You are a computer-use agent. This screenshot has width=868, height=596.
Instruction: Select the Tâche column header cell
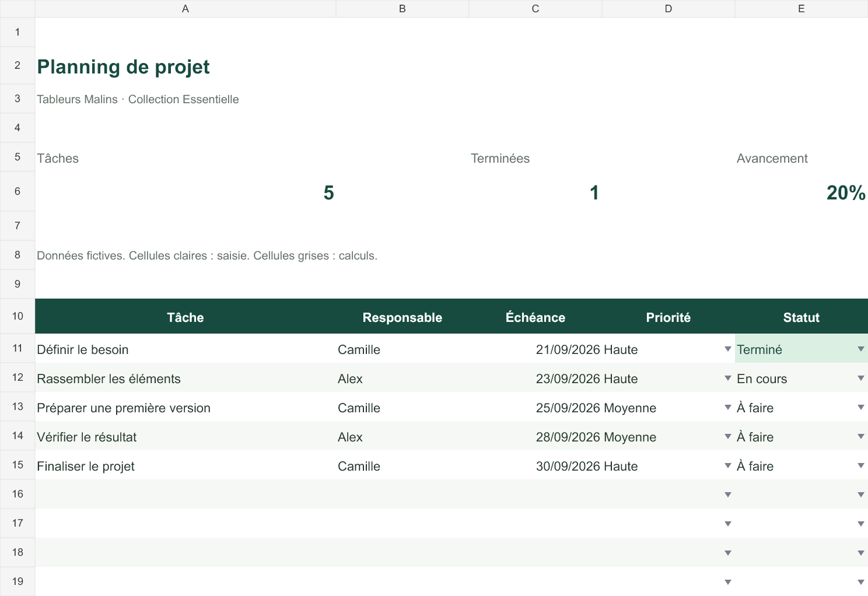pos(185,317)
